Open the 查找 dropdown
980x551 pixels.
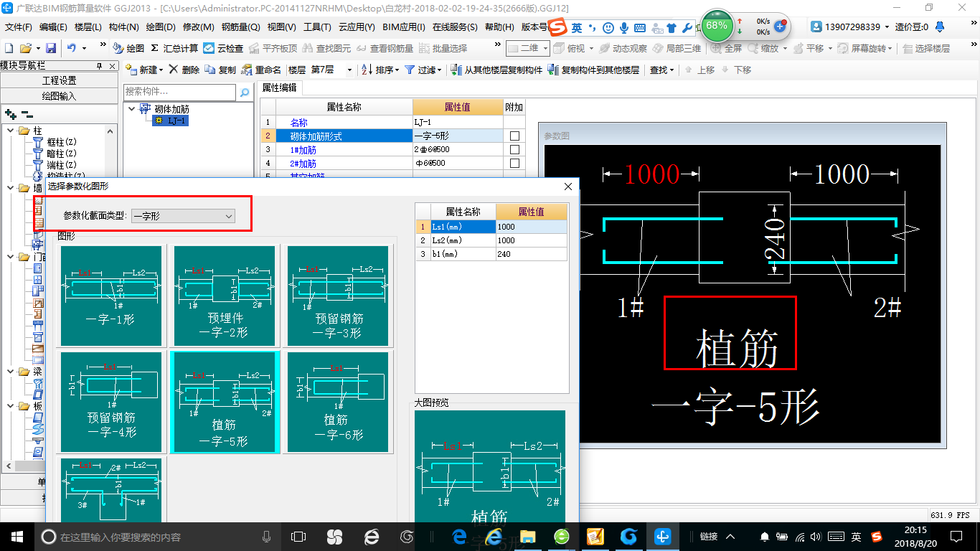click(662, 70)
